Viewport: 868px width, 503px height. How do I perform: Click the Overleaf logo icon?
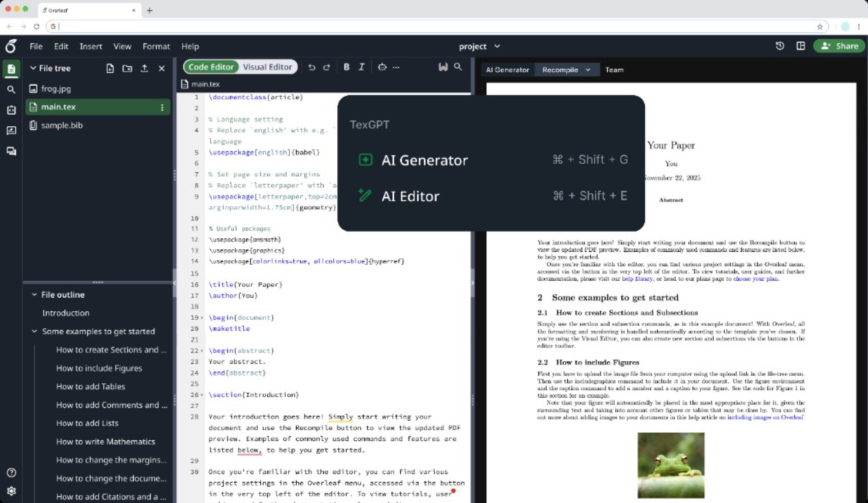[11, 46]
